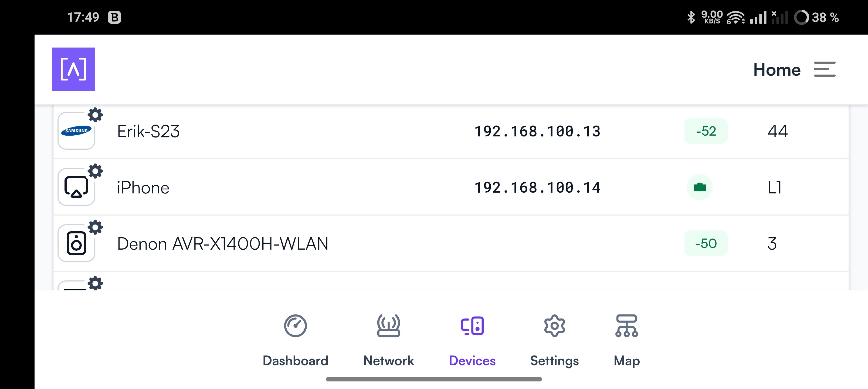This screenshot has width=868, height=389.
Task: Open settings gear for iPhone device
Action: pos(95,171)
